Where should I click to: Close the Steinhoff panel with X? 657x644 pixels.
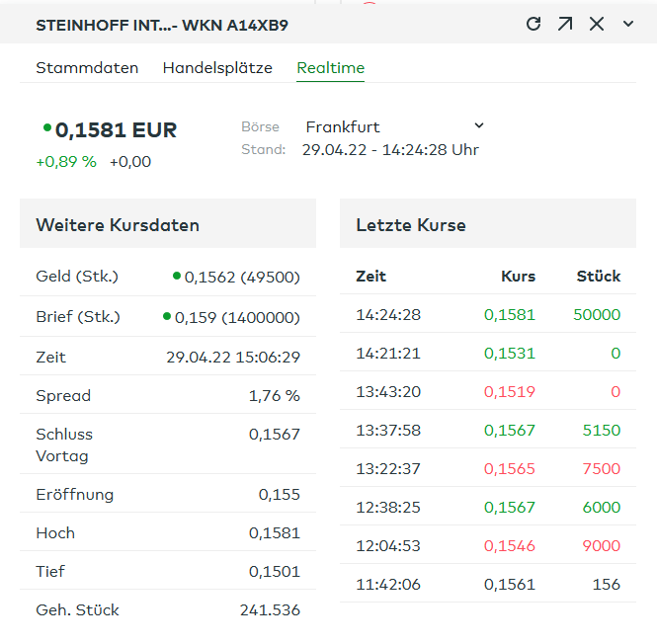[x=597, y=24]
